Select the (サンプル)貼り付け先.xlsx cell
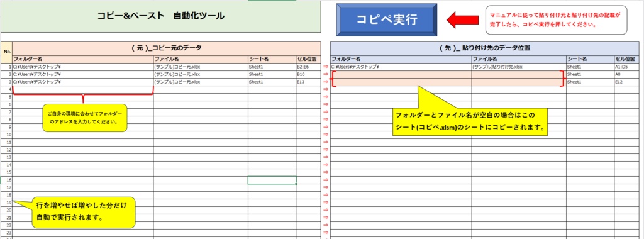This screenshot has width=644, height=239. (x=519, y=67)
